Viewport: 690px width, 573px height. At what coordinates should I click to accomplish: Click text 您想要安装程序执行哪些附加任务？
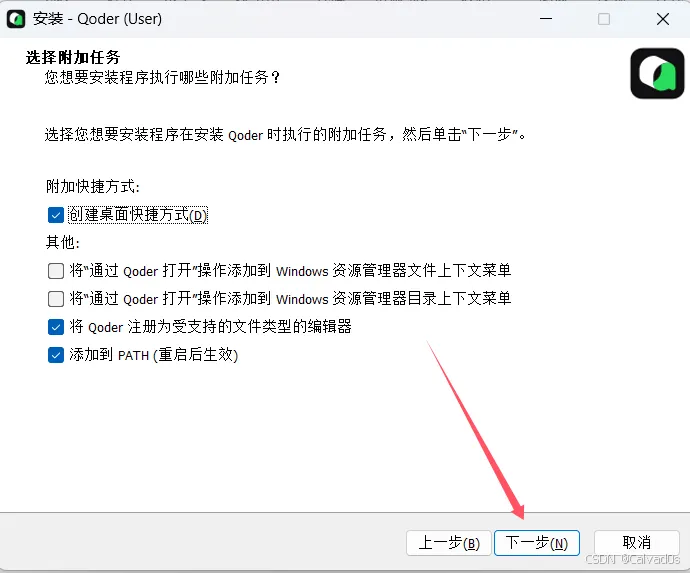click(x=162, y=77)
